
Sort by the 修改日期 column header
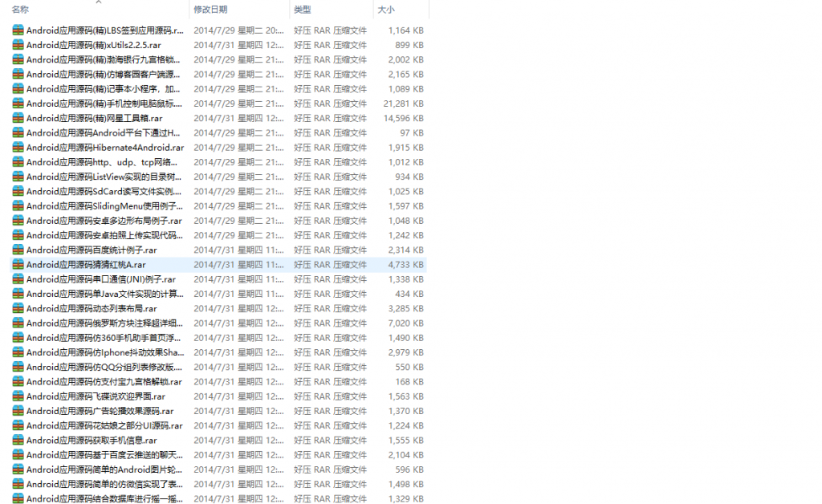click(210, 10)
